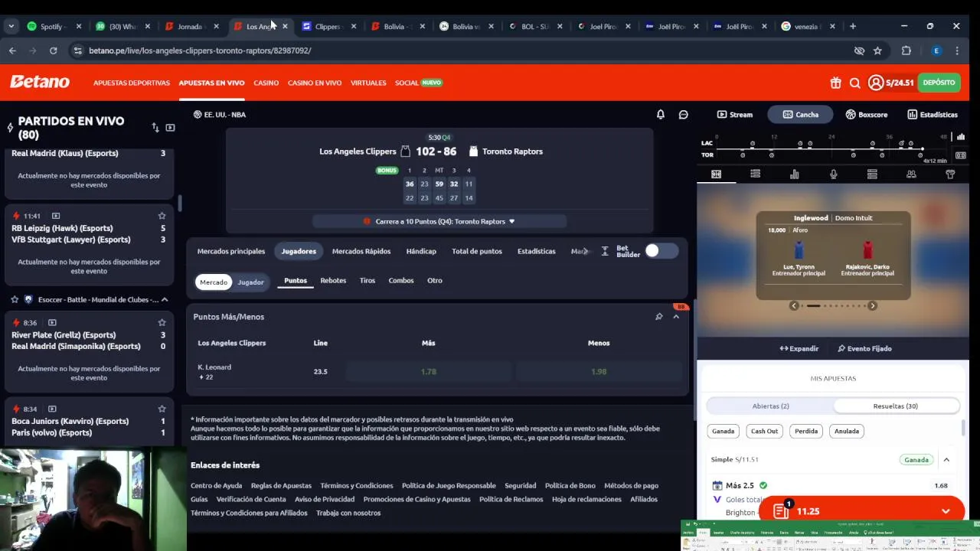Select the standings table icon tab

(872, 174)
